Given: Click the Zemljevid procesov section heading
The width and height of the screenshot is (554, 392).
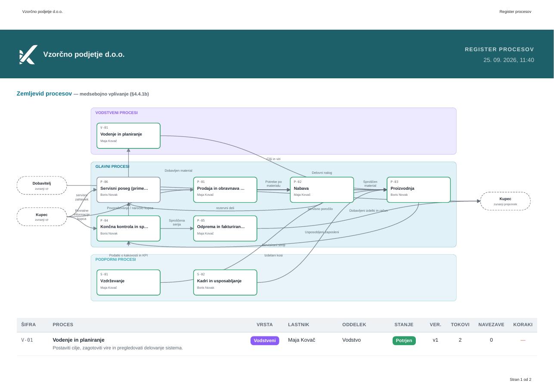Looking at the screenshot, I should 44,93.
